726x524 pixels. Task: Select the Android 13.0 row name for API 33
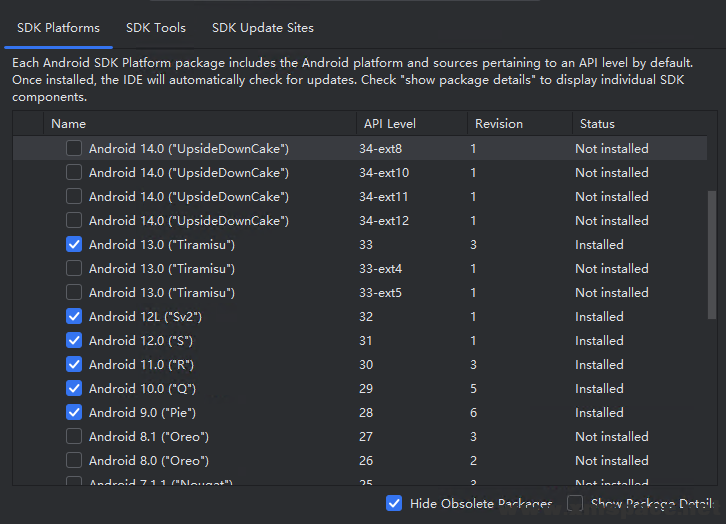pos(162,244)
